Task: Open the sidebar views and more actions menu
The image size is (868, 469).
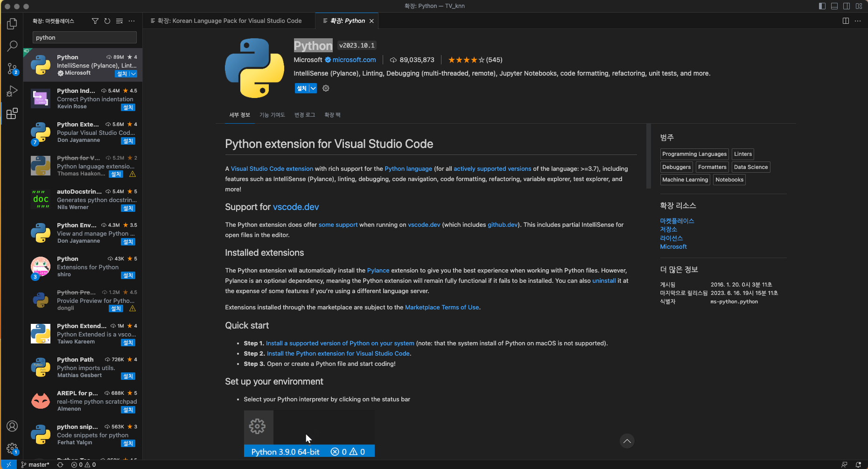Action: tap(132, 21)
